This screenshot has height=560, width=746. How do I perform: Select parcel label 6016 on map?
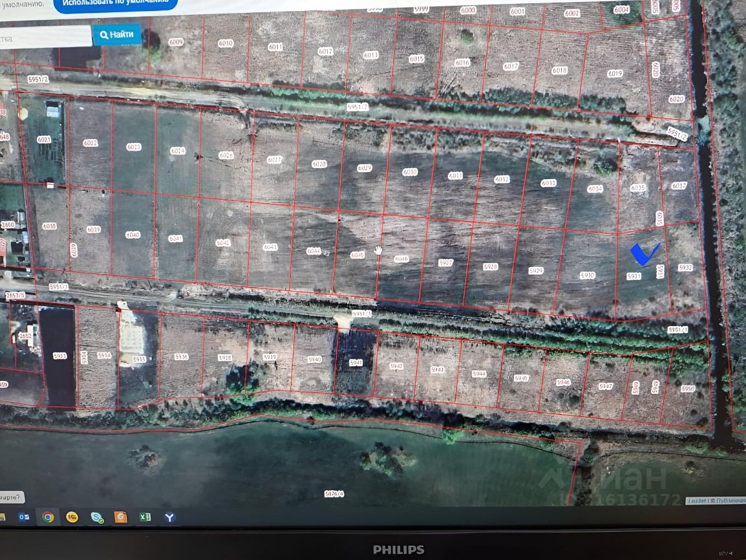click(x=462, y=62)
